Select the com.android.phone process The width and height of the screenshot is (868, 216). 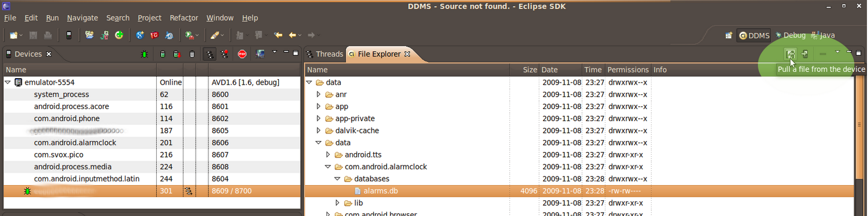point(152,118)
